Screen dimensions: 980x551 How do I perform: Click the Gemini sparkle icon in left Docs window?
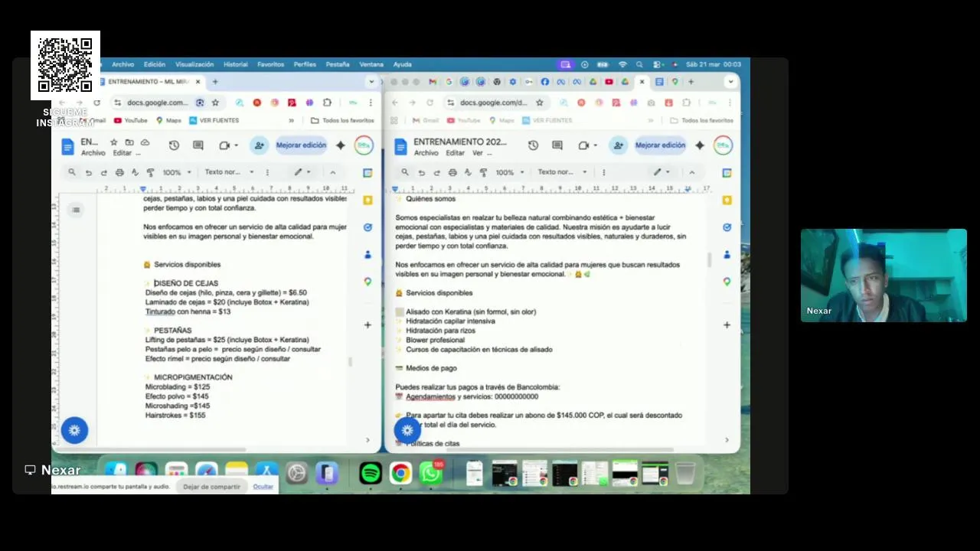341,145
